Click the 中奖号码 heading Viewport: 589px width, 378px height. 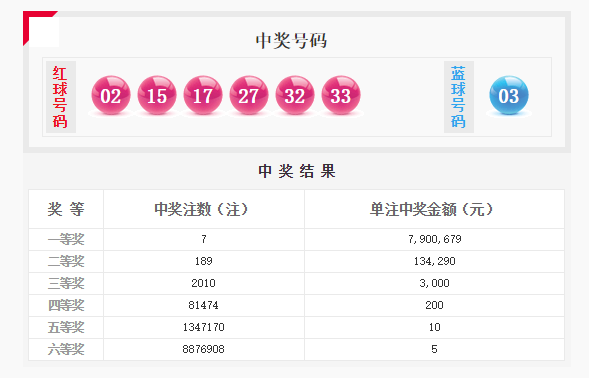tap(291, 41)
